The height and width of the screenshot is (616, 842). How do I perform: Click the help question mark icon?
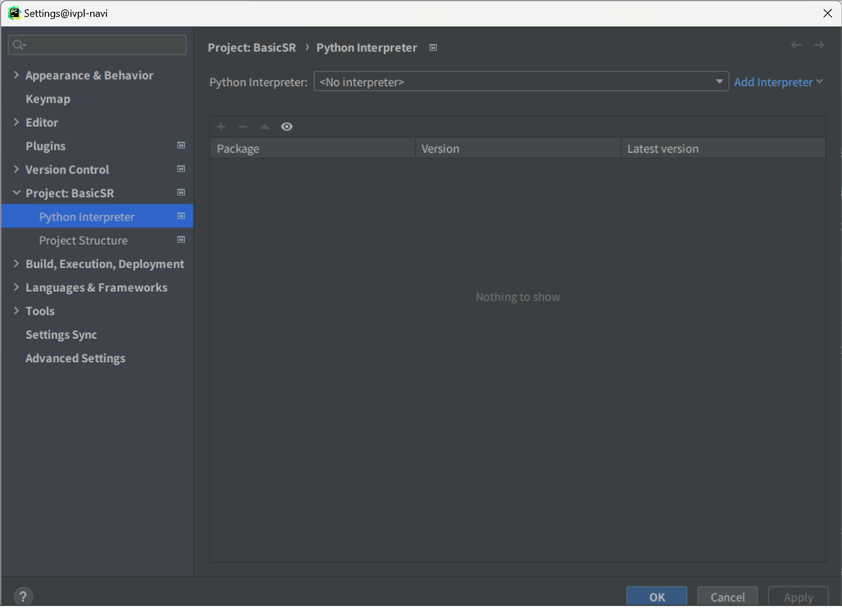[x=23, y=596]
